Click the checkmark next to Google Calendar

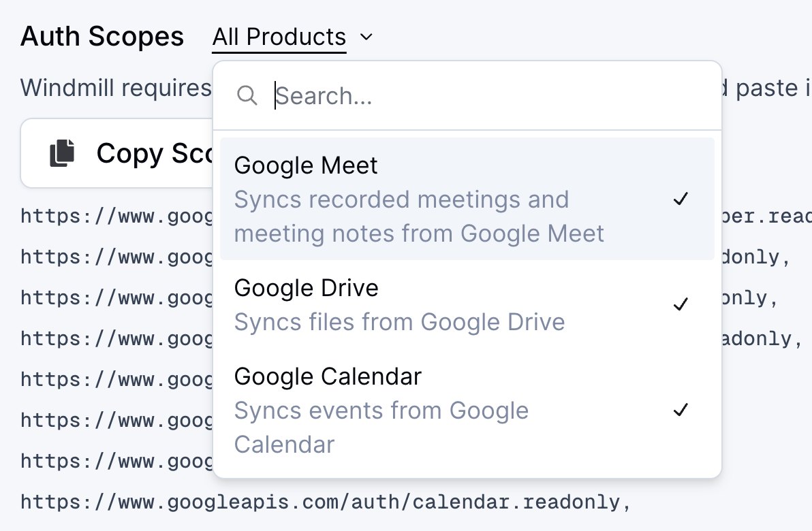[681, 410]
